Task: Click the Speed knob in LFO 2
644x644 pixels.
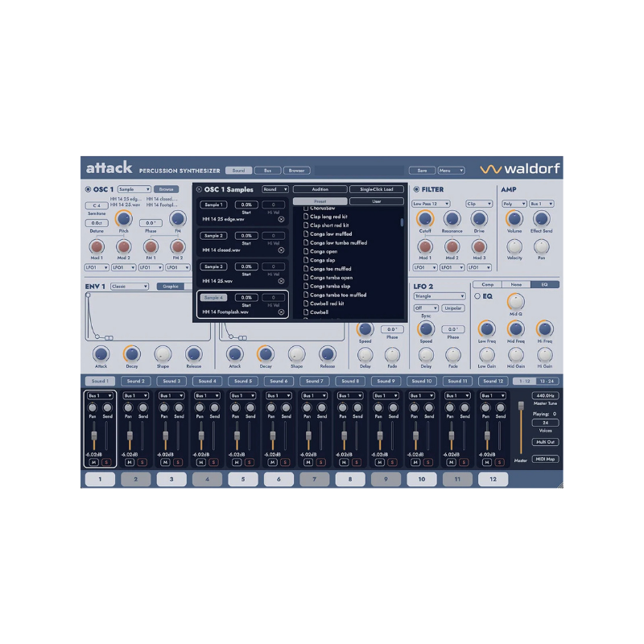Action: tap(425, 328)
